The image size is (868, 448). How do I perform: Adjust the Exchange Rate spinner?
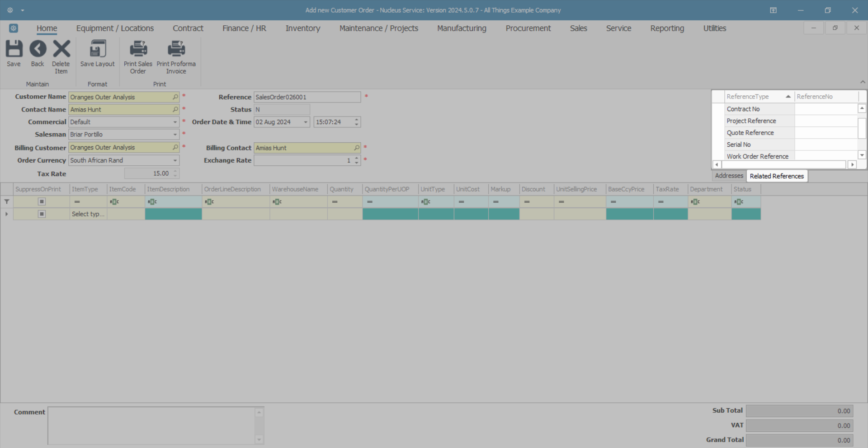tap(357, 160)
